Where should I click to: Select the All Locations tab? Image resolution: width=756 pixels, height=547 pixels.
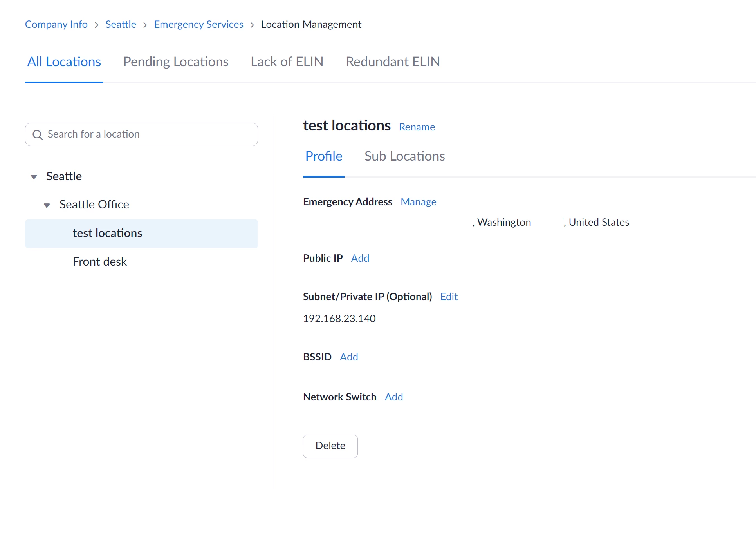pyautogui.click(x=64, y=62)
